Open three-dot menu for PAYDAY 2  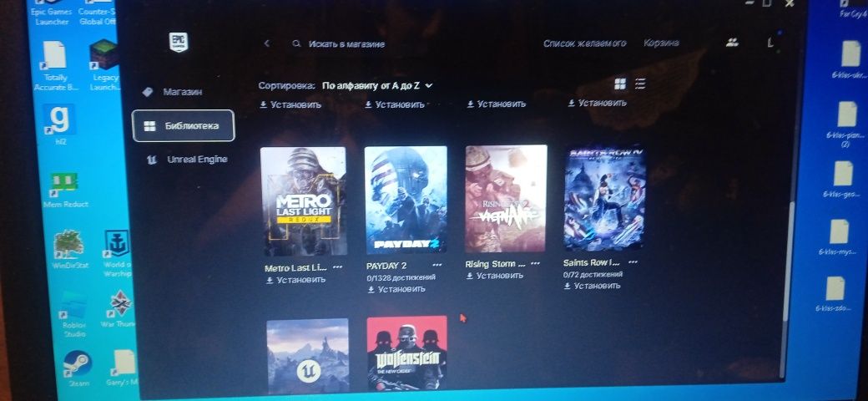tap(437, 265)
